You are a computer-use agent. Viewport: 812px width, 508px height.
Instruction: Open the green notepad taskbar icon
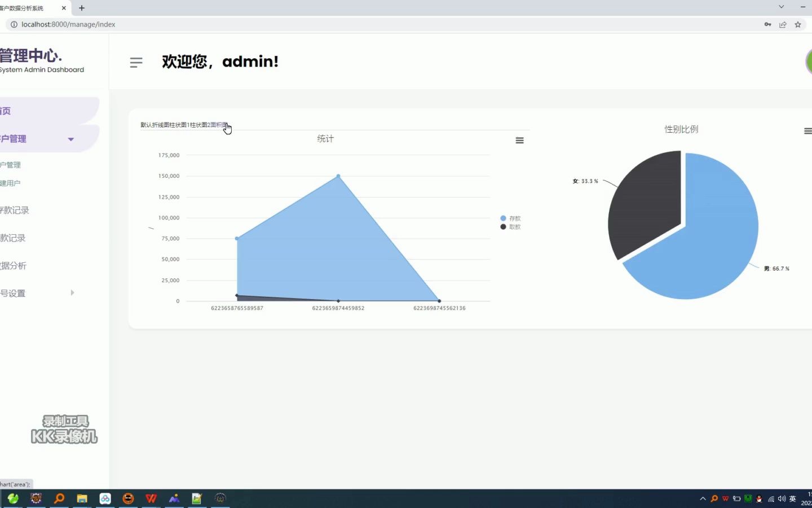pos(197,498)
